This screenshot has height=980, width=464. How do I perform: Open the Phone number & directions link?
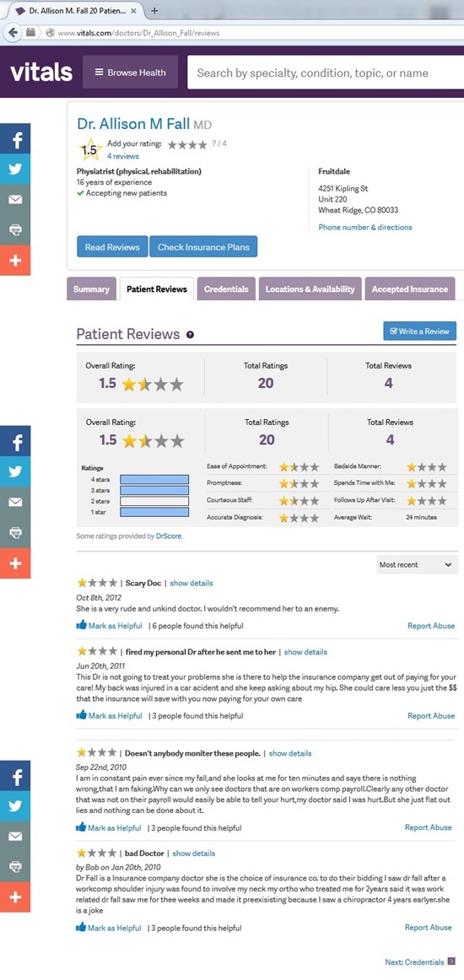coord(365,228)
